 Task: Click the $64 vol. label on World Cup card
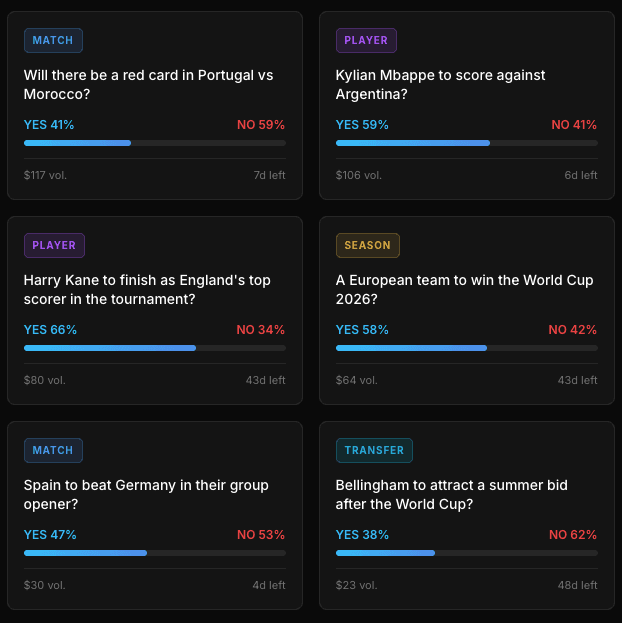(x=357, y=380)
